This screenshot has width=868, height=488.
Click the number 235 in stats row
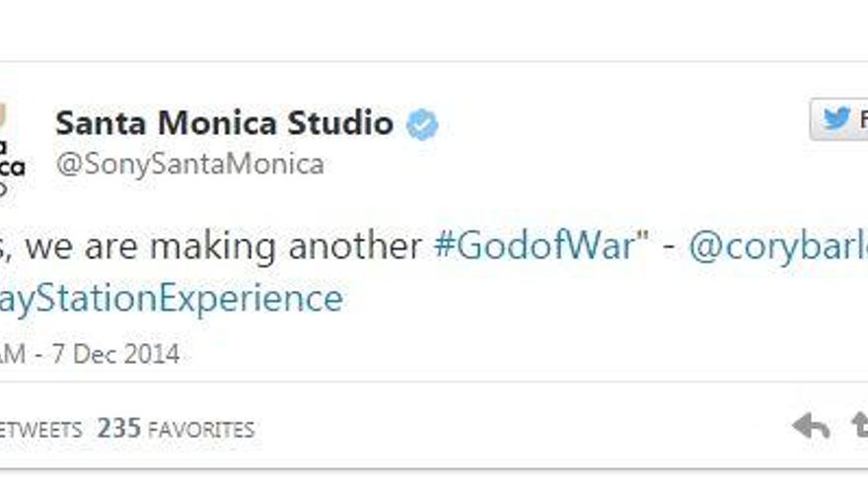[x=117, y=429]
